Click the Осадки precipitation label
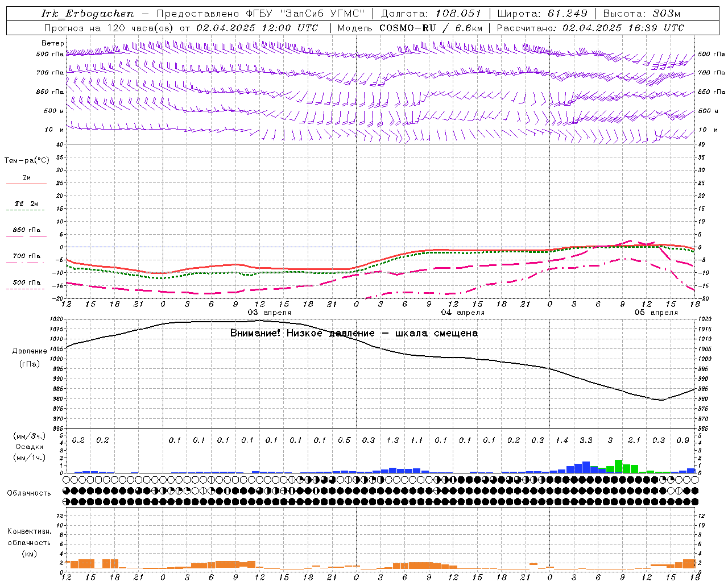Screen dimensions: 728x582 [30, 447]
